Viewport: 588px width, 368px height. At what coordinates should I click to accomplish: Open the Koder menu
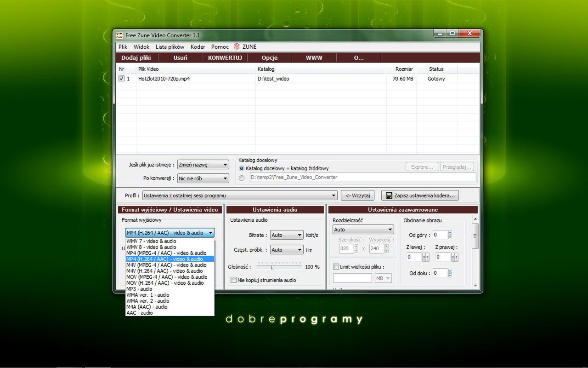(198, 47)
